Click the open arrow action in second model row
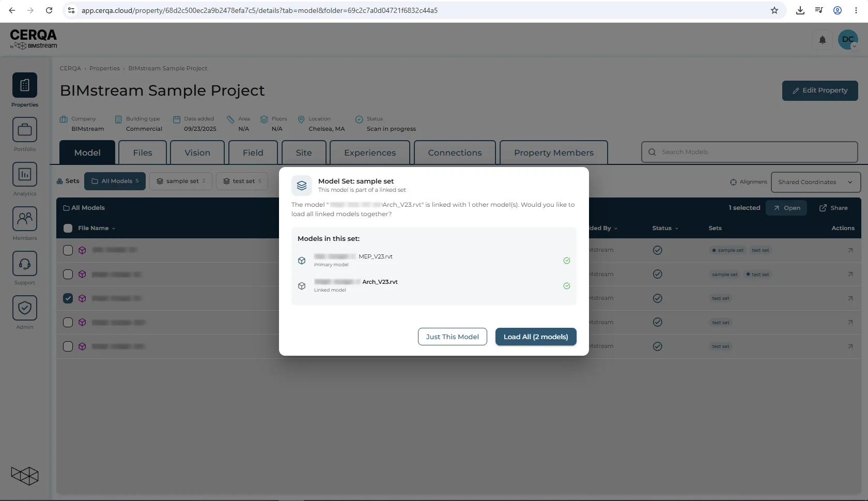The width and height of the screenshot is (868, 501). point(850,275)
